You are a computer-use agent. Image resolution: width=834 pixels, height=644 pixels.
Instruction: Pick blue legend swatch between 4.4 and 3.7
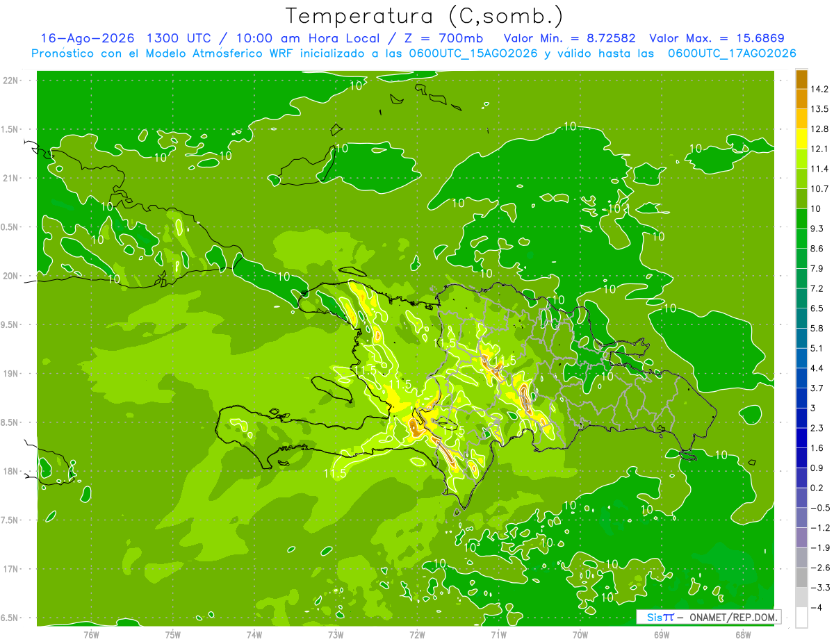(x=801, y=378)
